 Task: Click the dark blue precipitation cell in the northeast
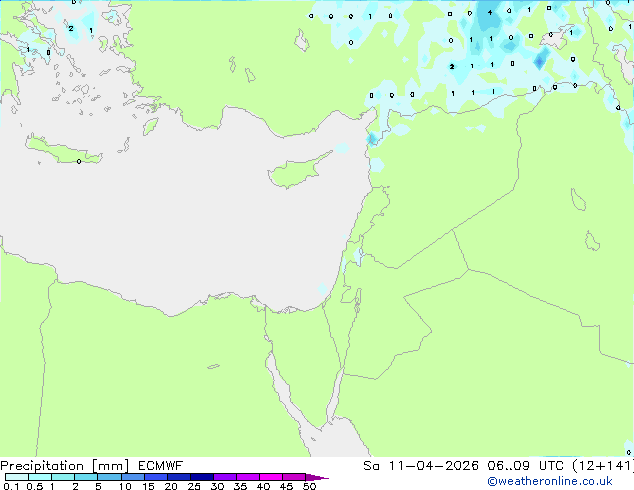tap(540, 61)
